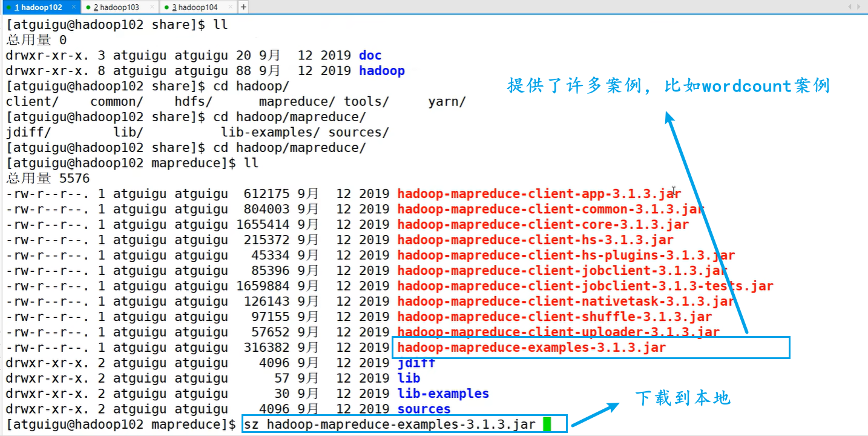Click the blue doc directory name

pyautogui.click(x=370, y=56)
